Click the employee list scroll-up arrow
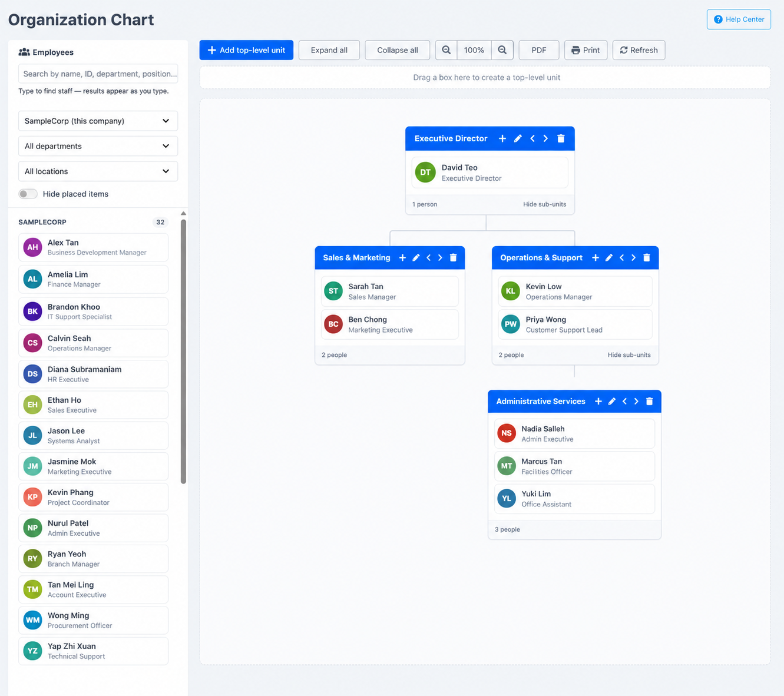Viewport: 784px width, 696px height. pyautogui.click(x=183, y=213)
